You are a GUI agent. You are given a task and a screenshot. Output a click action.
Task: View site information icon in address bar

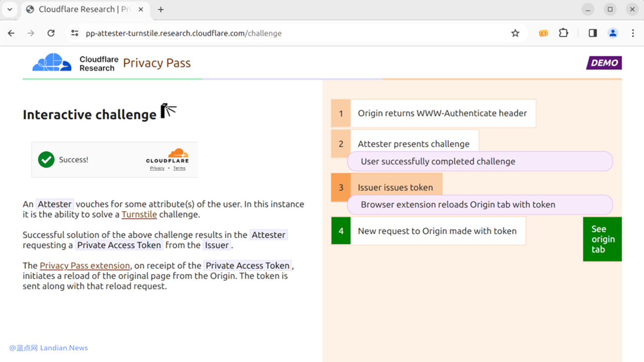pos(75,33)
